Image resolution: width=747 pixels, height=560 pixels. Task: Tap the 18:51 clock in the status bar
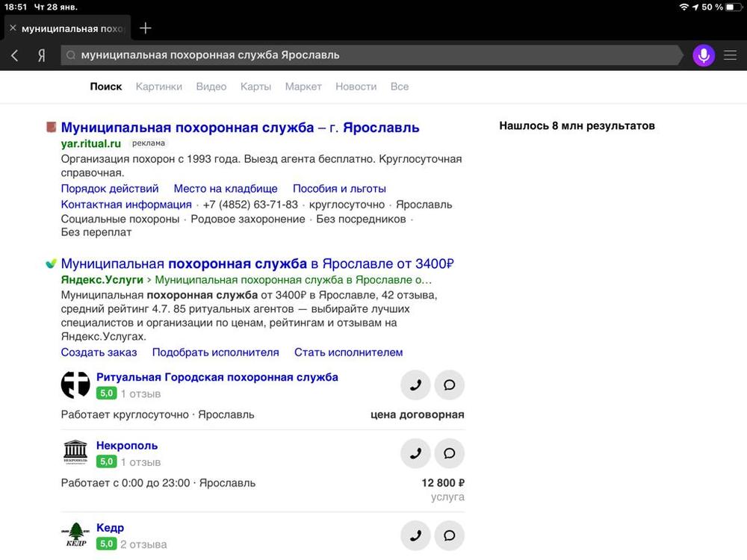[x=16, y=7]
